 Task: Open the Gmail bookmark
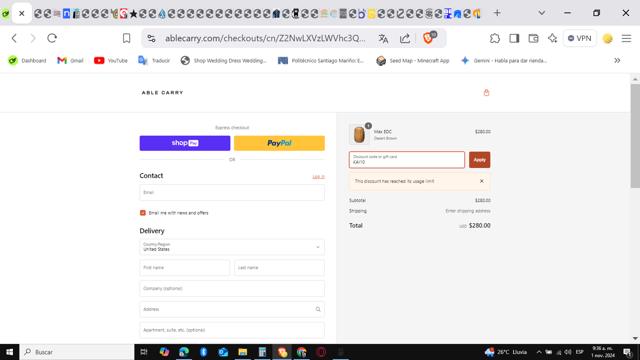(x=70, y=60)
